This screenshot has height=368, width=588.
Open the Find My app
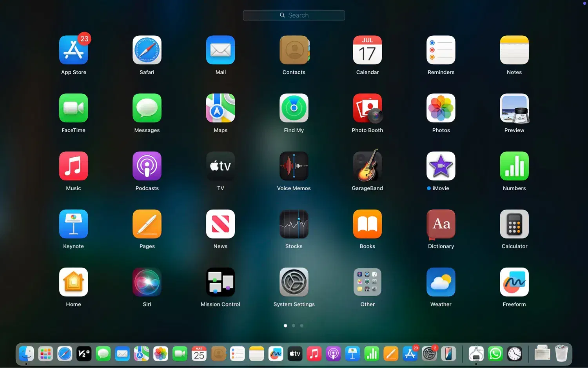(294, 108)
